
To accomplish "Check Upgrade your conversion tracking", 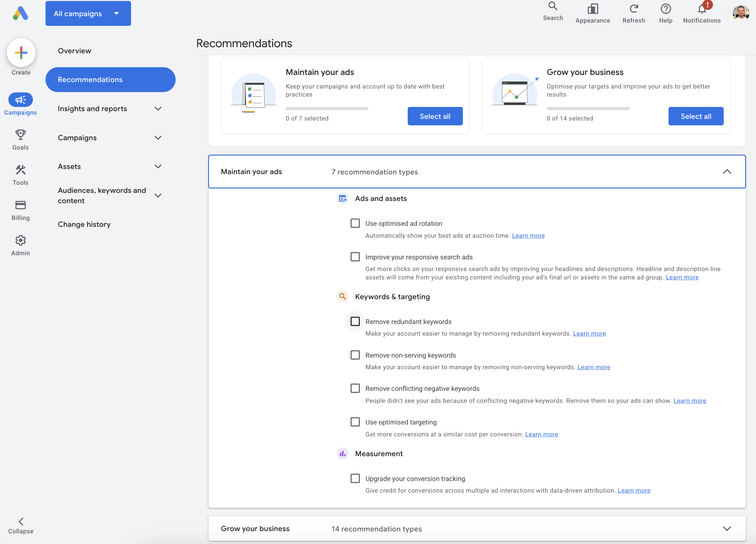I will coord(355,478).
